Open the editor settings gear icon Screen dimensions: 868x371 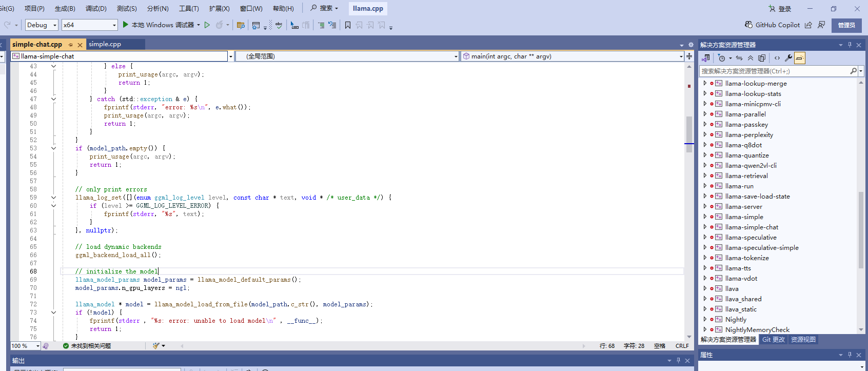[x=691, y=45]
